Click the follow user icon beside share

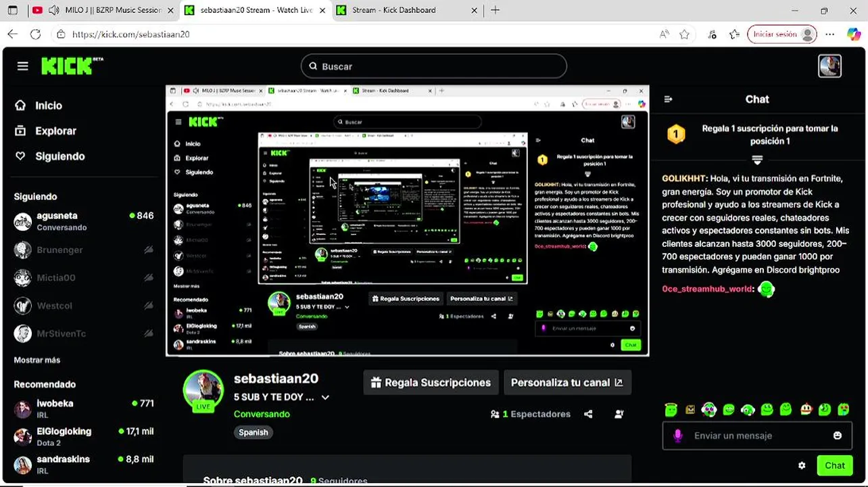(619, 414)
